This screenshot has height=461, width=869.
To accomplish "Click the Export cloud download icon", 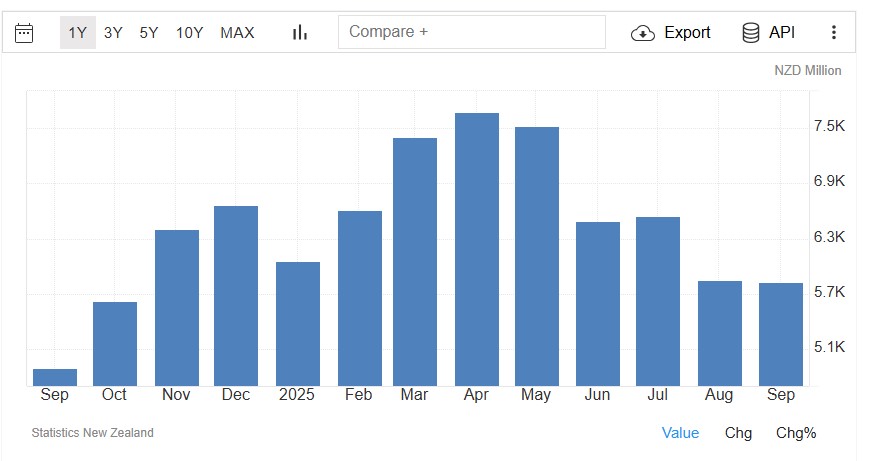I will click(643, 33).
